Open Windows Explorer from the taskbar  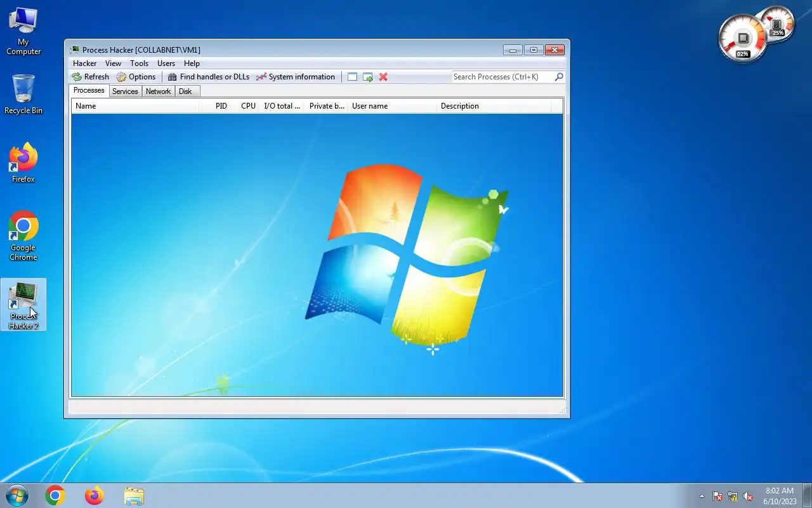(134, 495)
